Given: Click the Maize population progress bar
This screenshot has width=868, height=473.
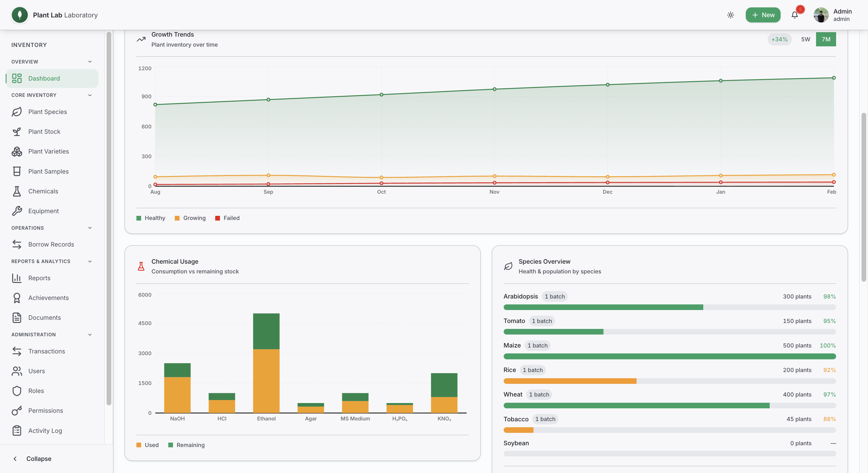Looking at the screenshot, I should tap(669, 356).
